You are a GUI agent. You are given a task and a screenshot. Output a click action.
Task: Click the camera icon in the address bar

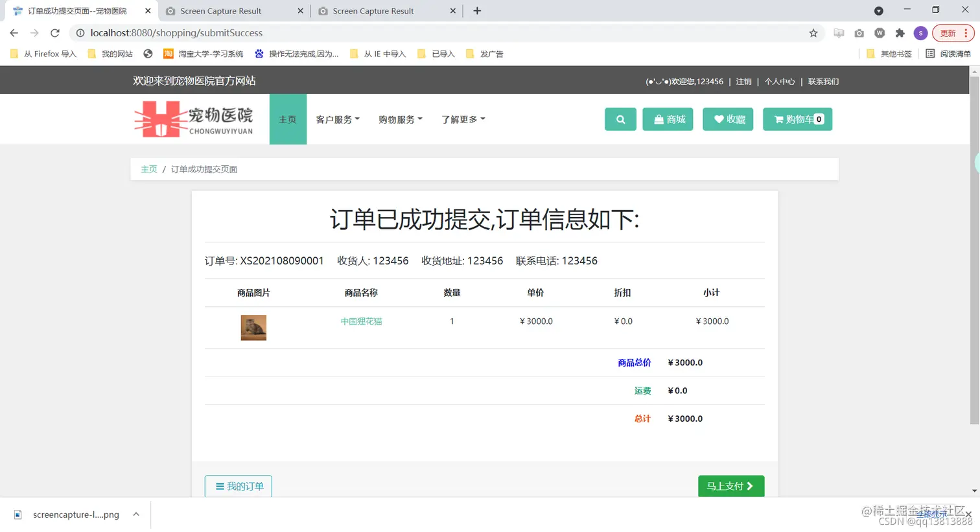[859, 33]
